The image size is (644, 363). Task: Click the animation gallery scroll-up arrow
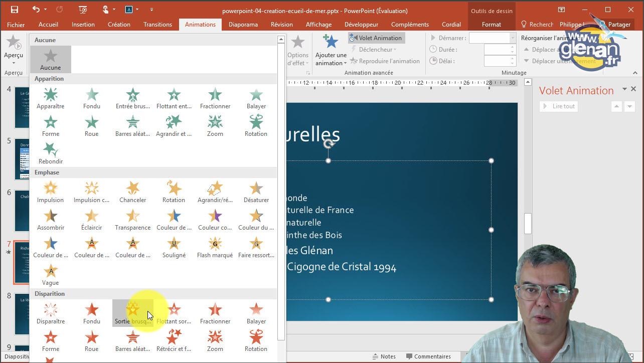click(281, 40)
